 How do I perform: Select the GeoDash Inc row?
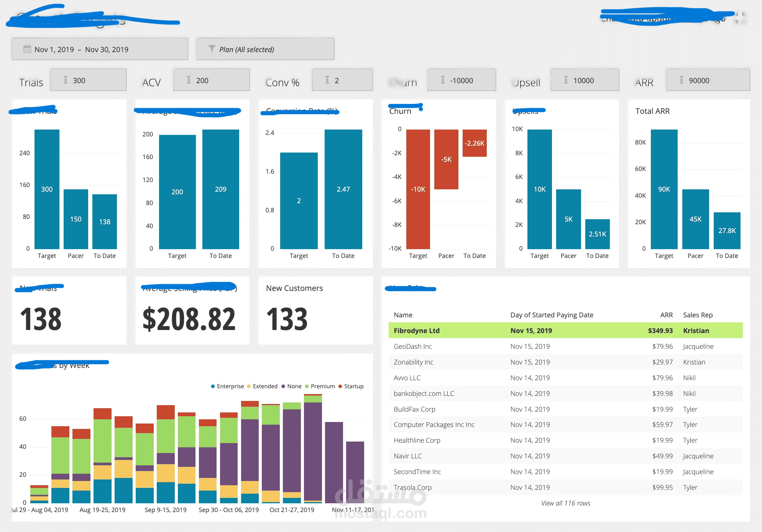pos(566,346)
